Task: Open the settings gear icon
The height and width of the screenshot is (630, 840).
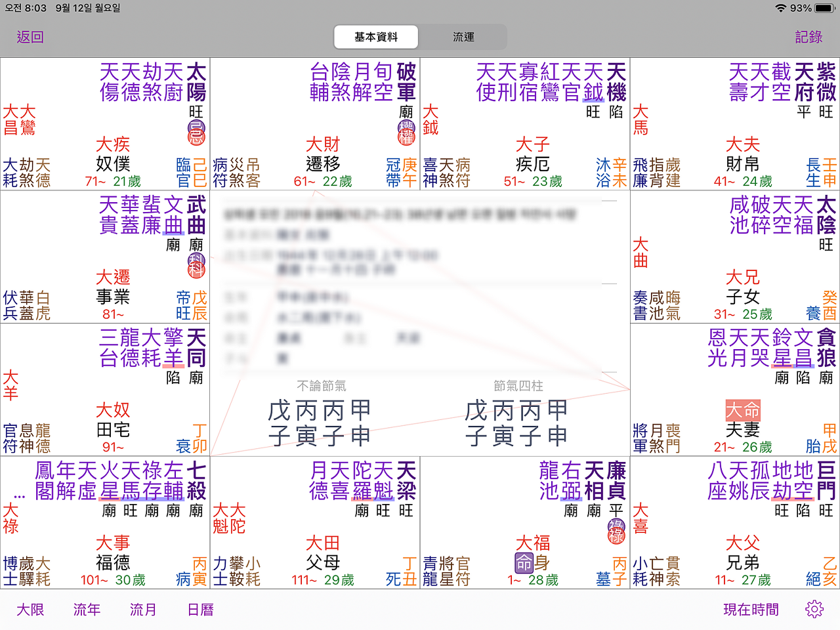Action: pyautogui.click(x=814, y=609)
